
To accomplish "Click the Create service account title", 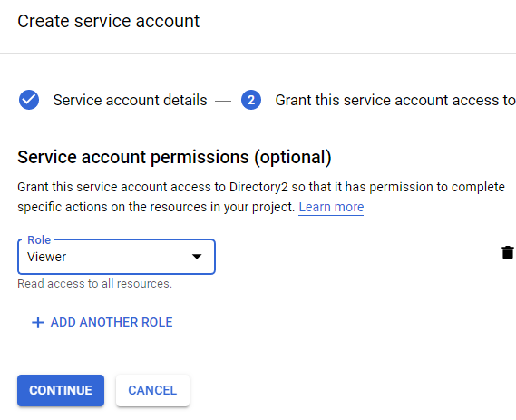I will [x=109, y=21].
